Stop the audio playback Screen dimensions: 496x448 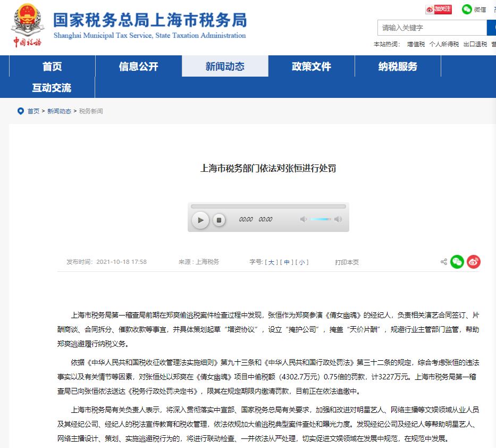218,220
